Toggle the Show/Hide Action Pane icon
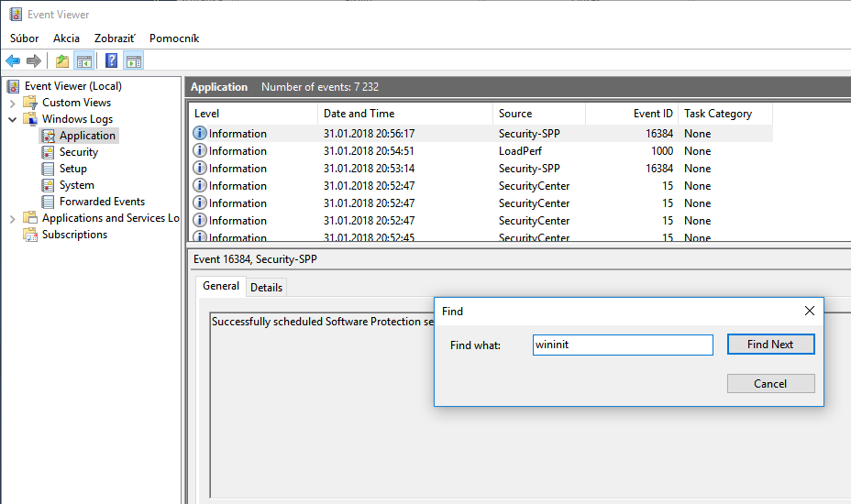This screenshot has height=504, width=851. [134, 61]
